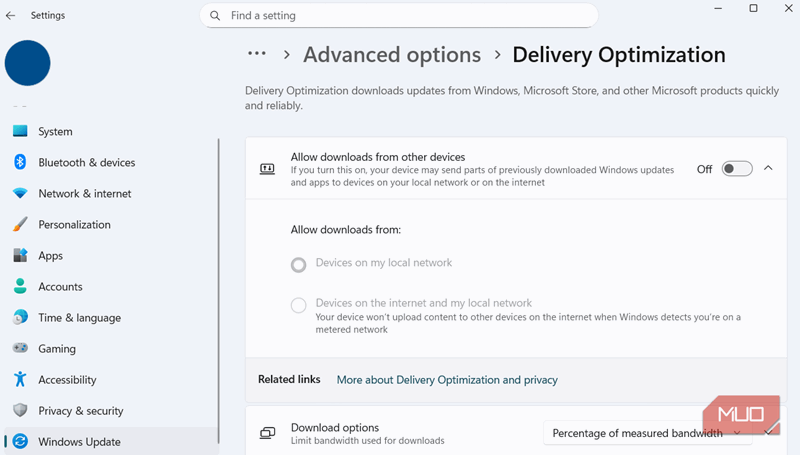Click the Network & internet wifi icon
Viewport: 800px width, 455px height.
tap(20, 193)
